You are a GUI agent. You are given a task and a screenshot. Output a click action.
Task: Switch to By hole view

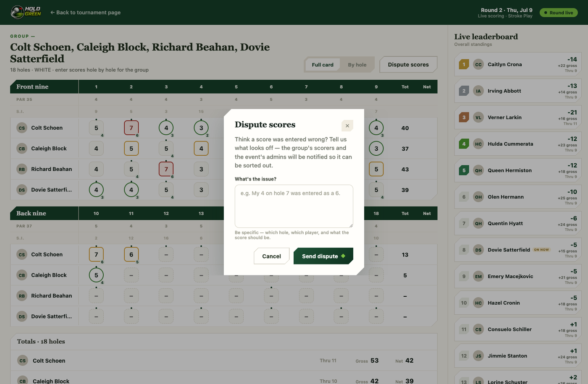coord(357,65)
